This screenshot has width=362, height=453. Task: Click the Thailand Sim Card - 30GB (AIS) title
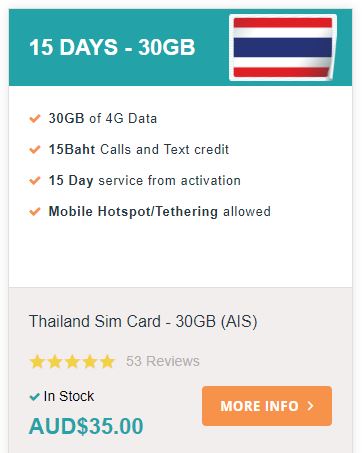(143, 322)
